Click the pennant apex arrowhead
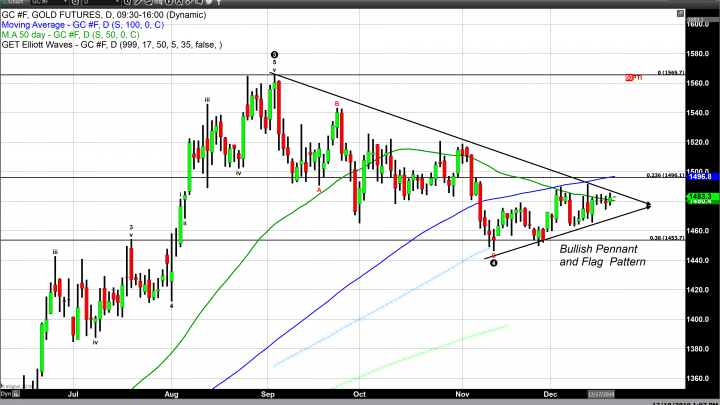Screen dimensions: 720x405 click(x=649, y=206)
